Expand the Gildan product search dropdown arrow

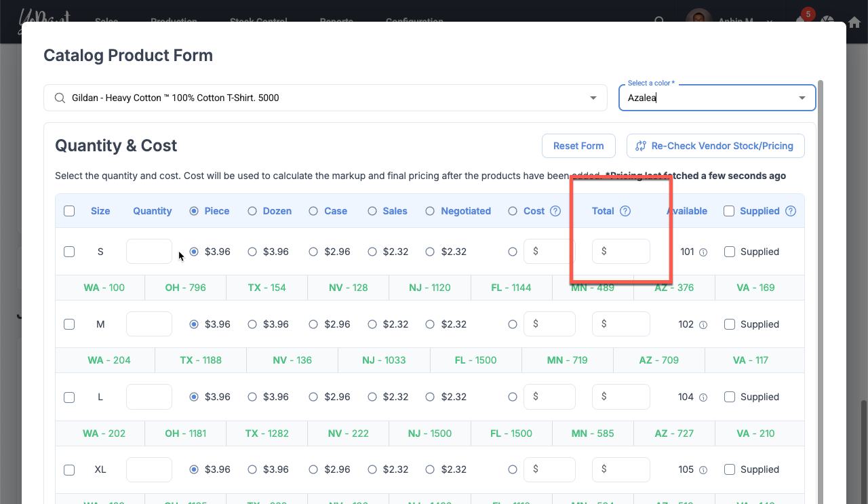594,98
